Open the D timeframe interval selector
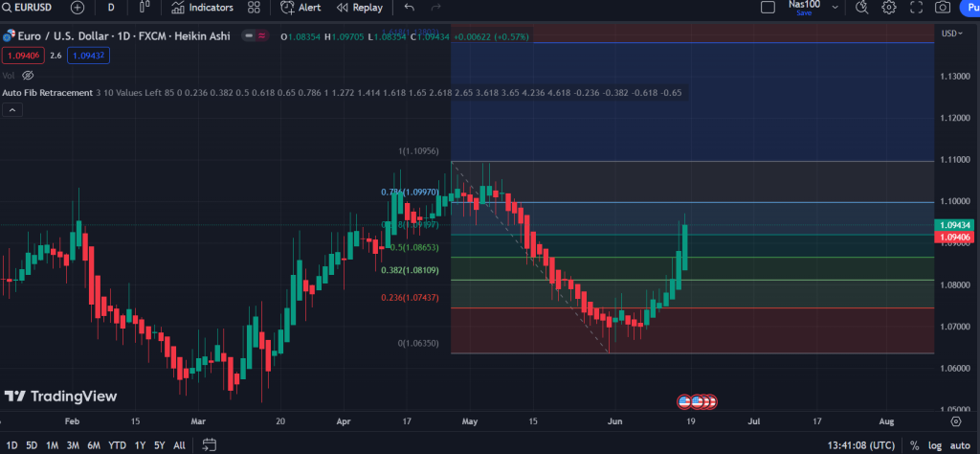 pos(111,8)
